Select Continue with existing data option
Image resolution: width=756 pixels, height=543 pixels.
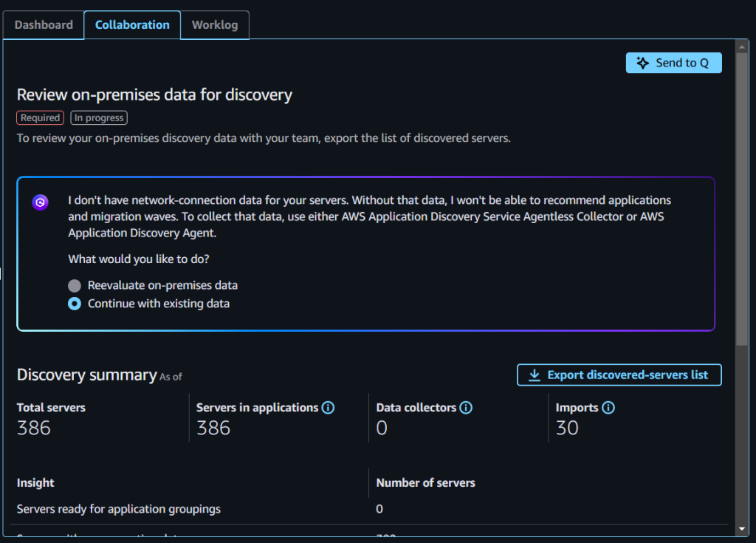[74, 304]
